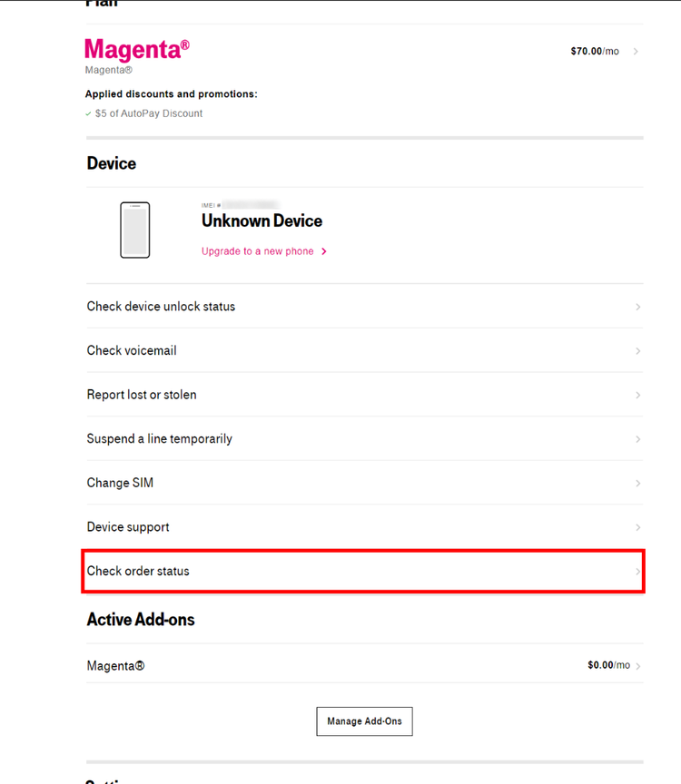Open the Magenta active add-on entry
This screenshot has width=681, height=784.
click(364, 665)
